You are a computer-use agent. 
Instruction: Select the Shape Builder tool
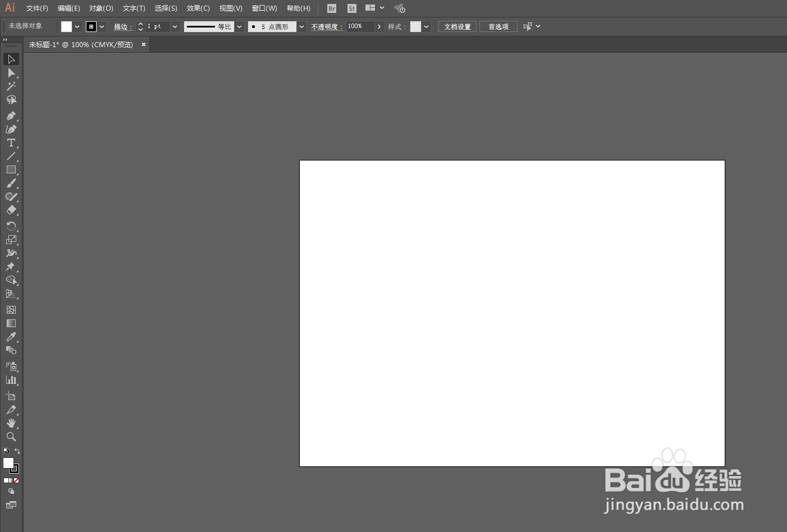coord(11,280)
